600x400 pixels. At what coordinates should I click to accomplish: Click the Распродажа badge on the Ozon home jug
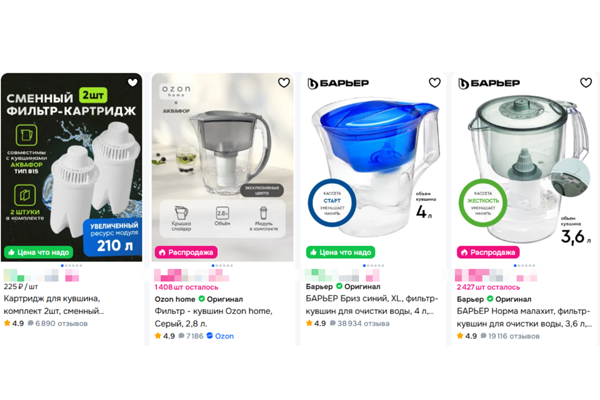(x=186, y=252)
